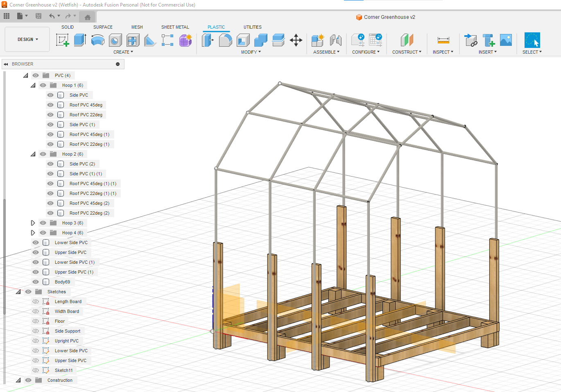This screenshot has height=392, width=561.
Task: Collapse the Hoop 1 (6) folder
Action: [x=33, y=85]
